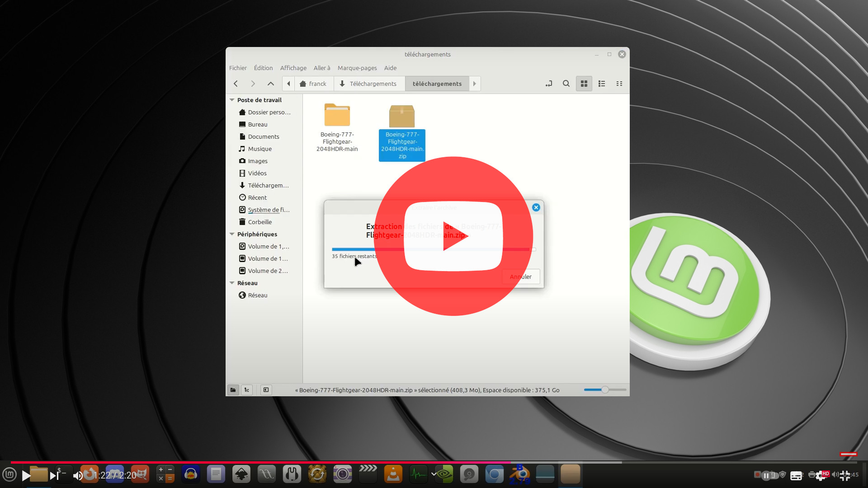Screen dimensions: 868x488
Task: Click the search icon in file manager toolbar
Action: point(566,84)
